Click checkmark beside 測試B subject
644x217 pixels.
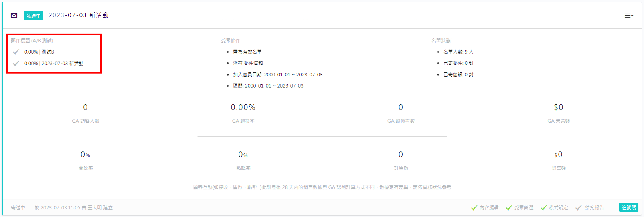16,52
